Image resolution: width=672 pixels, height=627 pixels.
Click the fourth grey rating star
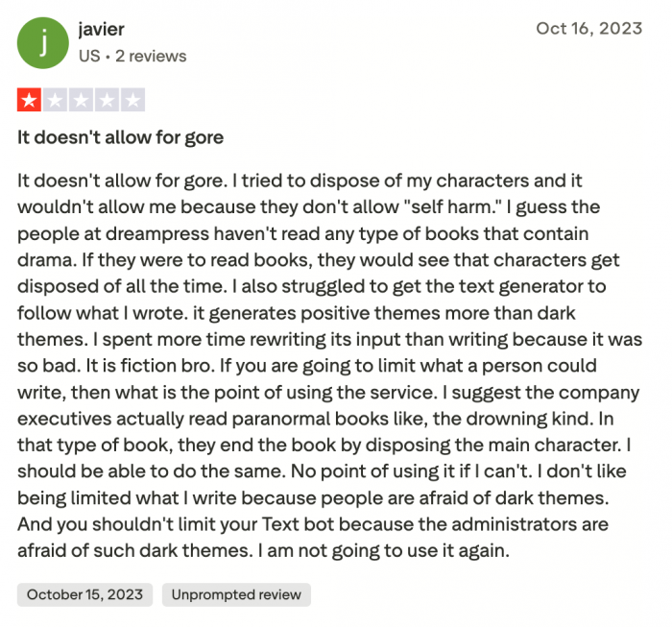click(108, 100)
